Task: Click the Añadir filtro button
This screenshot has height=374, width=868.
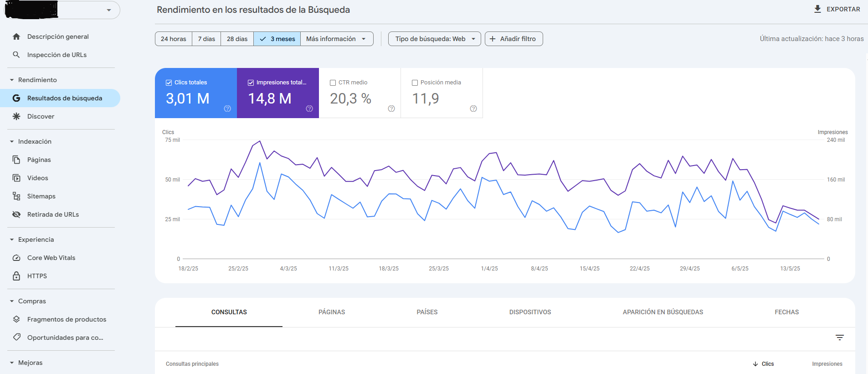Action: pos(514,39)
